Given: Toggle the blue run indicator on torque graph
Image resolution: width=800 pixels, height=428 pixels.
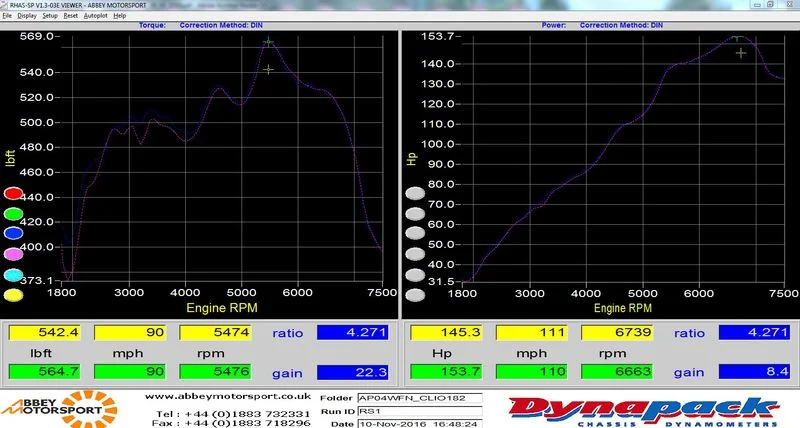Looking at the screenshot, I should point(13,233).
